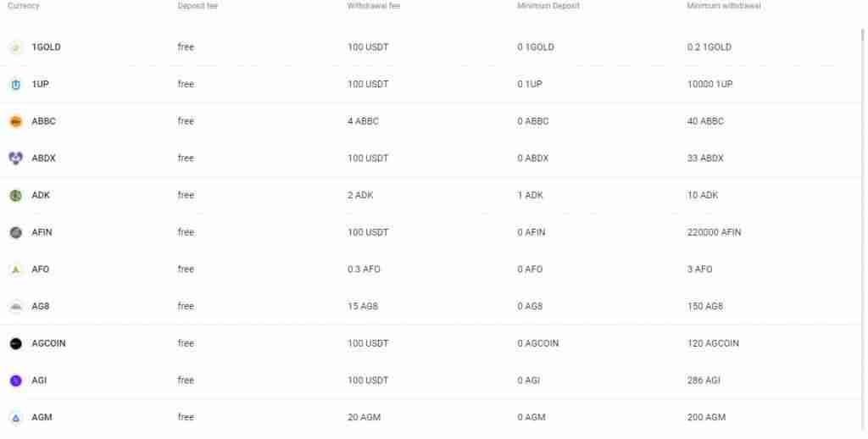The image size is (868, 439).
Task: Select the green ADK coin icon
Action: [x=16, y=196]
